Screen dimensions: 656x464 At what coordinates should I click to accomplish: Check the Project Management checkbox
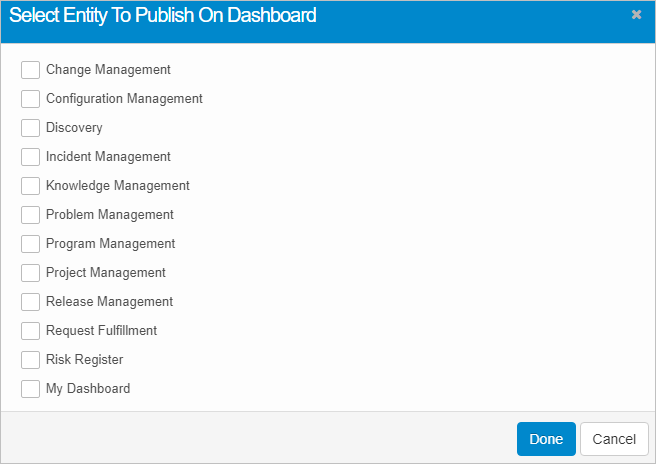coord(30,273)
